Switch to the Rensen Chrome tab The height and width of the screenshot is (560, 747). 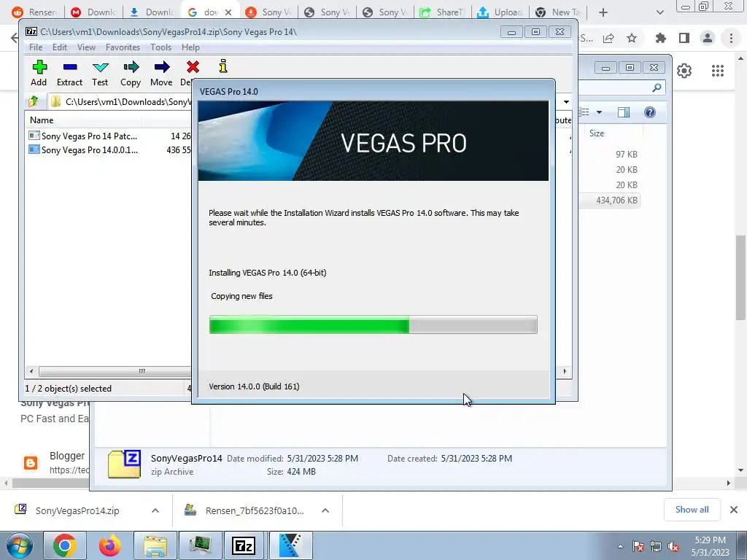click(35, 12)
